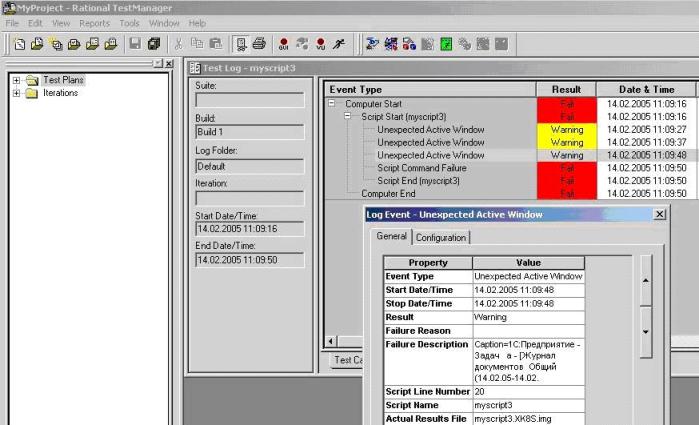Viewport: 699px width, 425px height.
Task: Click the bright green toolbar icon
Action: pos(446,44)
